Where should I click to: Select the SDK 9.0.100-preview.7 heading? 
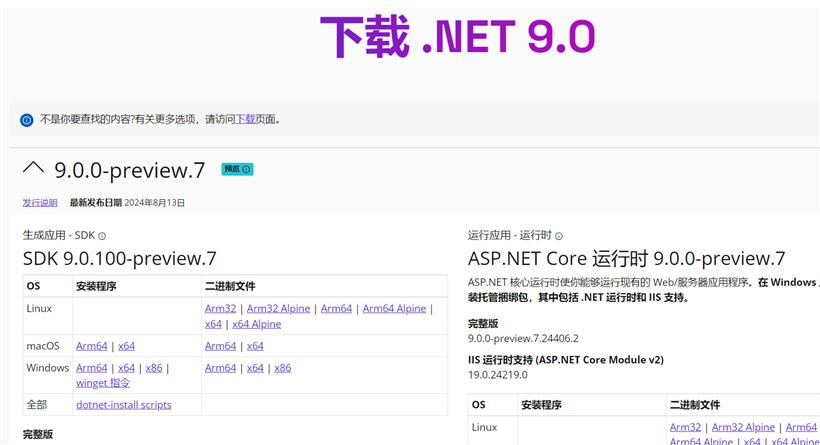tap(120, 258)
